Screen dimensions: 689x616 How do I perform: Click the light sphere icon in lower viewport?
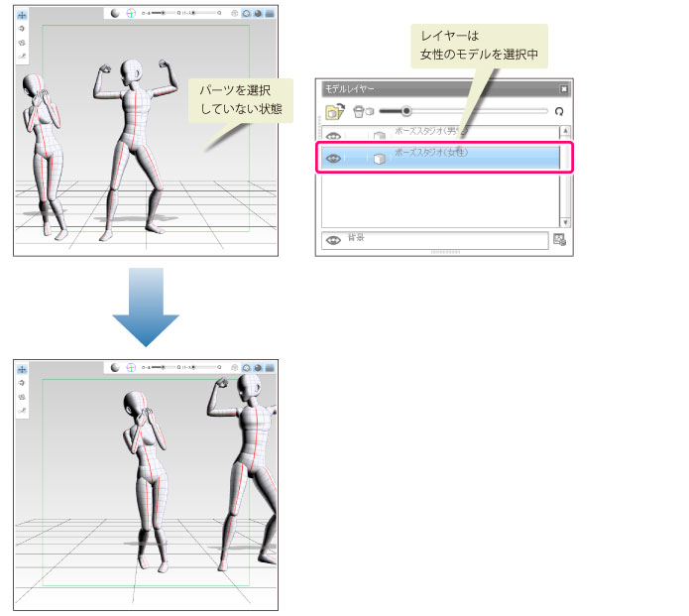115,368
